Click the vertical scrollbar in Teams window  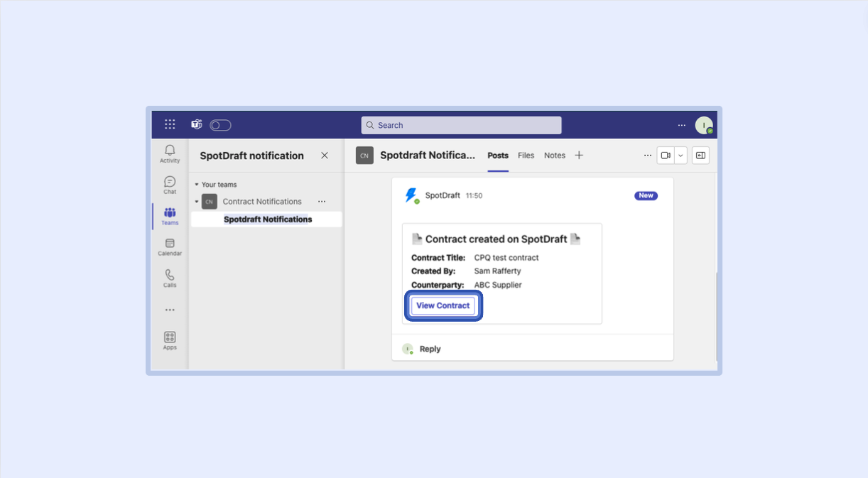click(717, 316)
